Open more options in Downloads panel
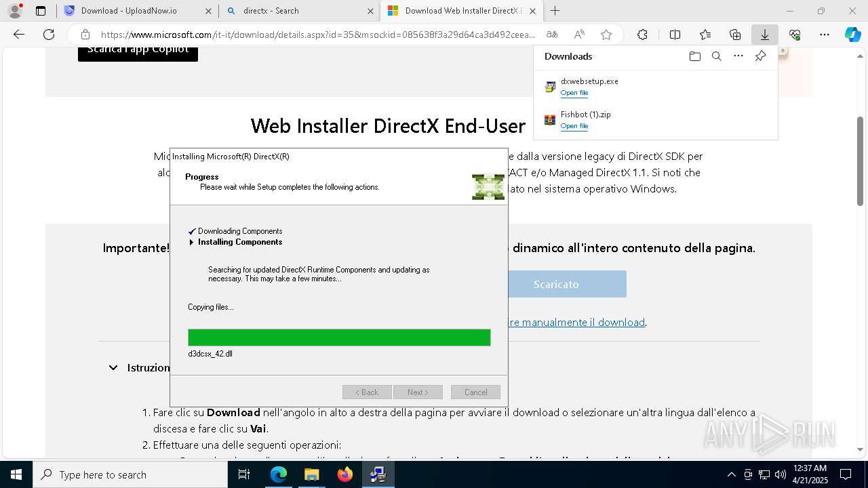 [738, 56]
